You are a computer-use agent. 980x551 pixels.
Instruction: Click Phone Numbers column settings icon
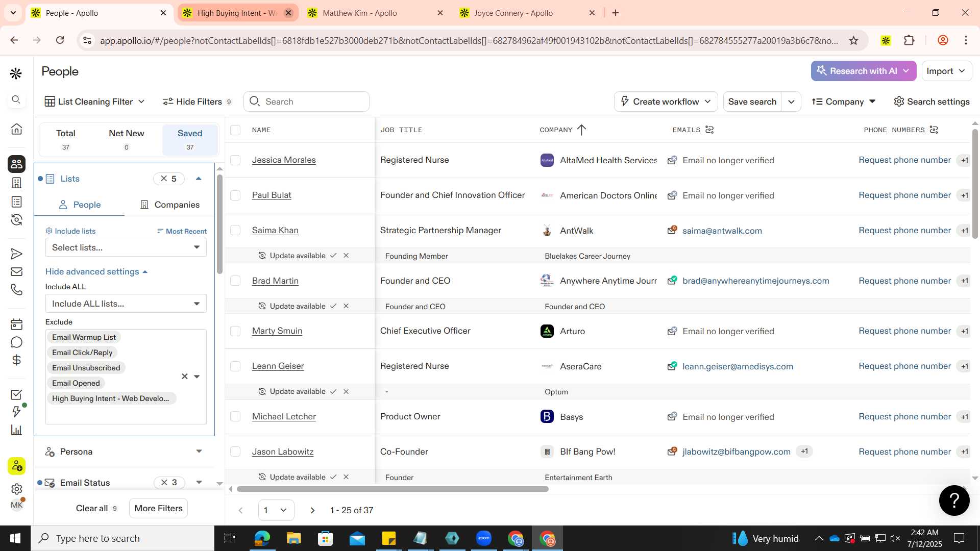tap(934, 130)
